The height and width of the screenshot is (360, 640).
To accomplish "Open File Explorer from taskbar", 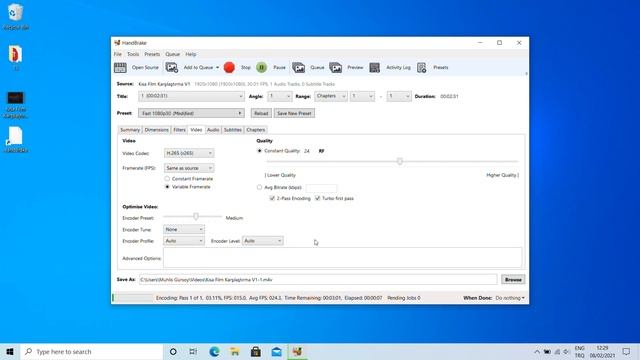I will [235, 351].
